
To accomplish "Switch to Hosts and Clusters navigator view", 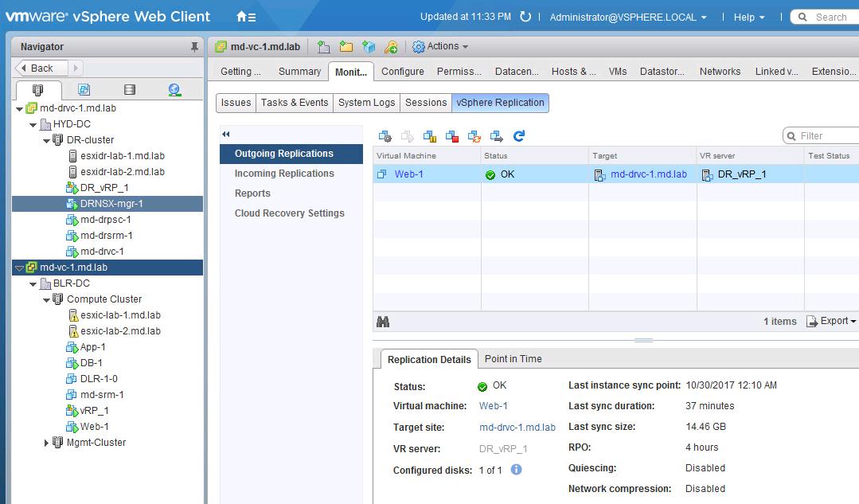I will [37, 90].
